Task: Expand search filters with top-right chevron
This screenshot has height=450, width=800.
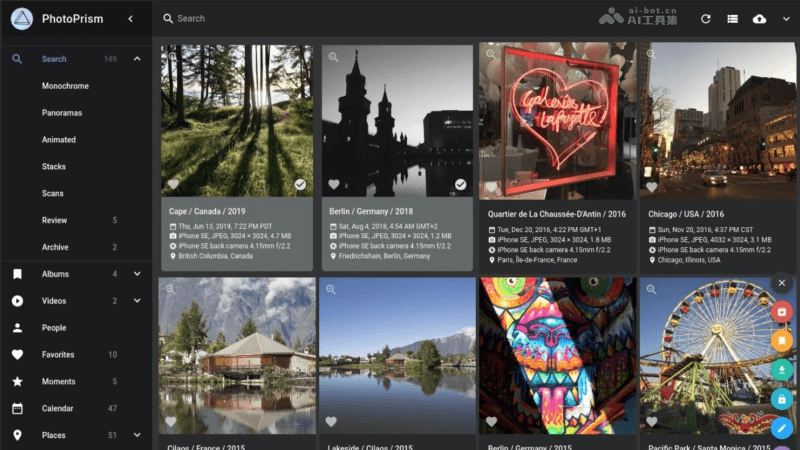Action: [785, 19]
